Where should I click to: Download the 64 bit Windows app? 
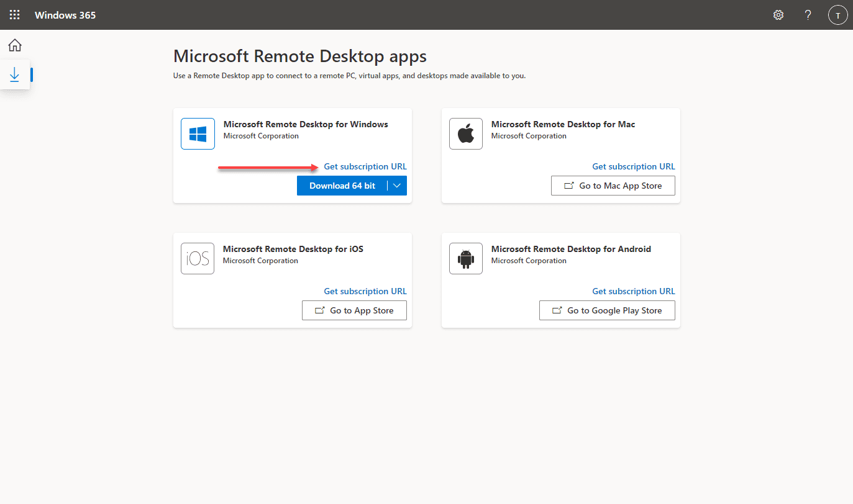point(342,185)
